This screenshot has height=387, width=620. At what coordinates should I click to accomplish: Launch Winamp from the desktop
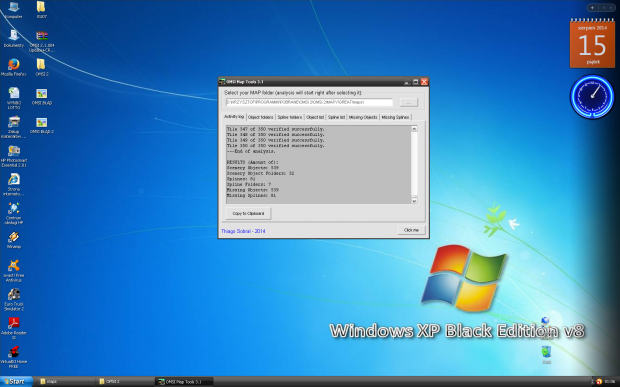(x=14, y=240)
